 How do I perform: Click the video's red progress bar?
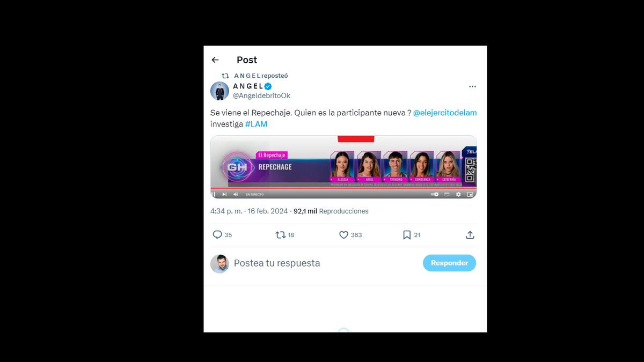tap(343, 189)
